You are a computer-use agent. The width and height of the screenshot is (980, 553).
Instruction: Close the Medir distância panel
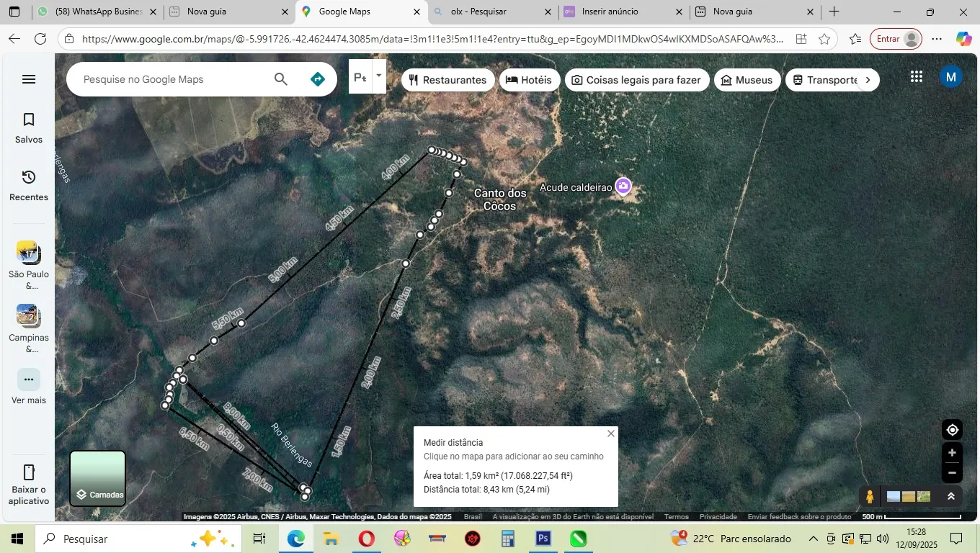(611, 433)
